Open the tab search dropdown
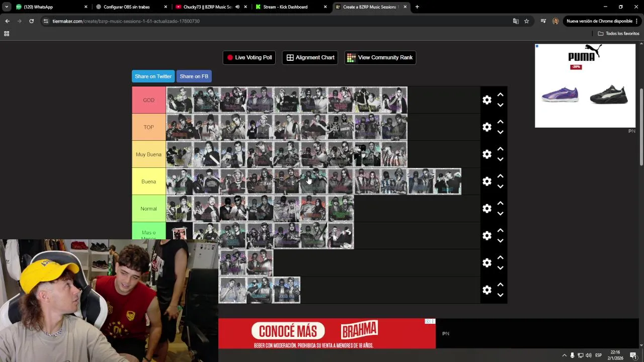This screenshot has width=644, height=362. click(7, 7)
